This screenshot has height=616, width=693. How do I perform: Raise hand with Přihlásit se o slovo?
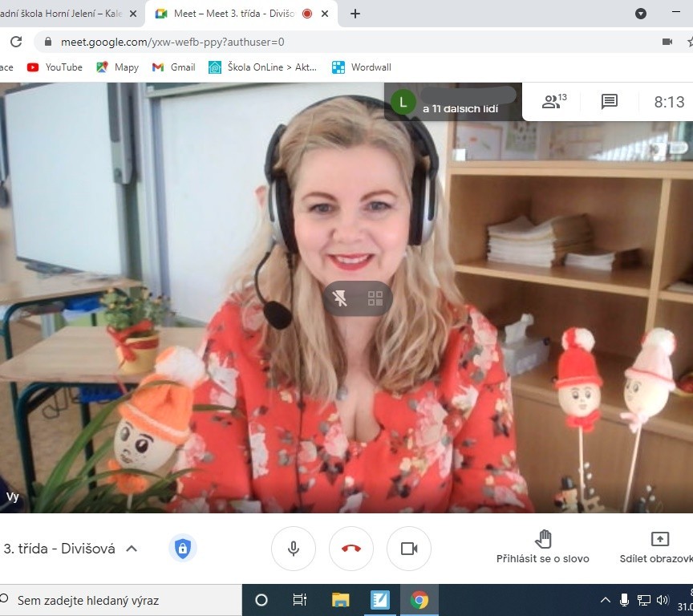[543, 547]
